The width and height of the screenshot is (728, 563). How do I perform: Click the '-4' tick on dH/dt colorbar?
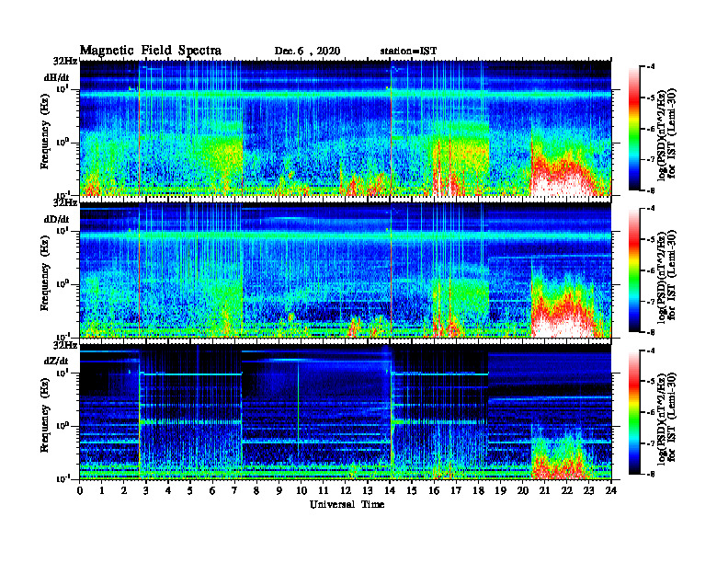(x=652, y=67)
